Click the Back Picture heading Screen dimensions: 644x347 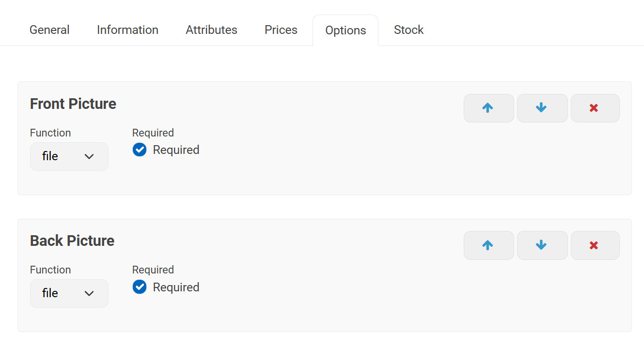pos(72,241)
